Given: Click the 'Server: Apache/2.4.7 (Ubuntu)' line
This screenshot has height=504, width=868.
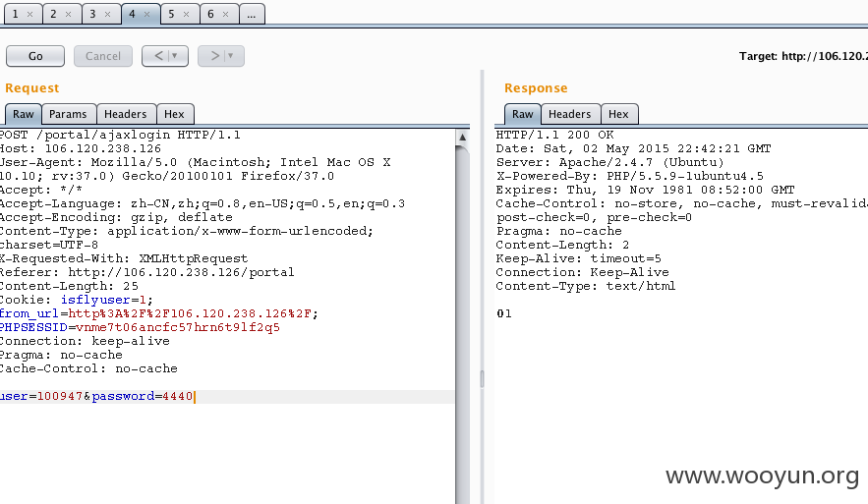Looking at the screenshot, I should point(610,163).
